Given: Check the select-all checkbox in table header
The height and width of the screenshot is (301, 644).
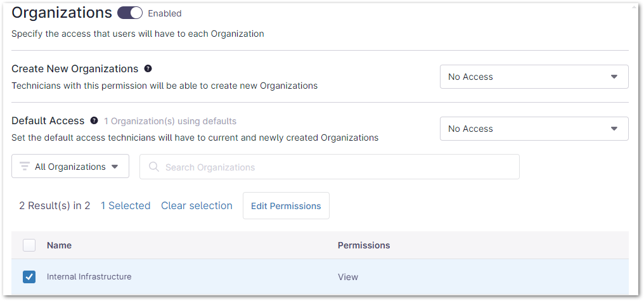Looking at the screenshot, I should tap(29, 245).
